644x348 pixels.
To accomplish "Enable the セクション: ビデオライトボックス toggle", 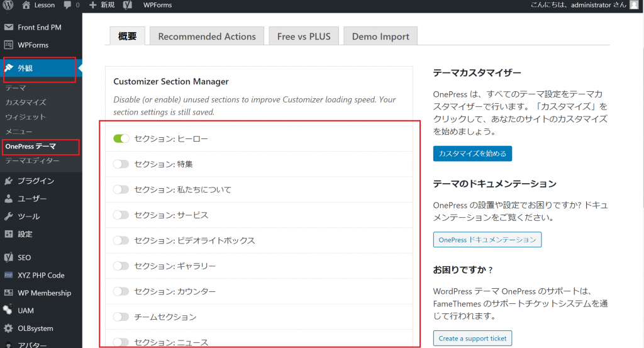I will (121, 240).
